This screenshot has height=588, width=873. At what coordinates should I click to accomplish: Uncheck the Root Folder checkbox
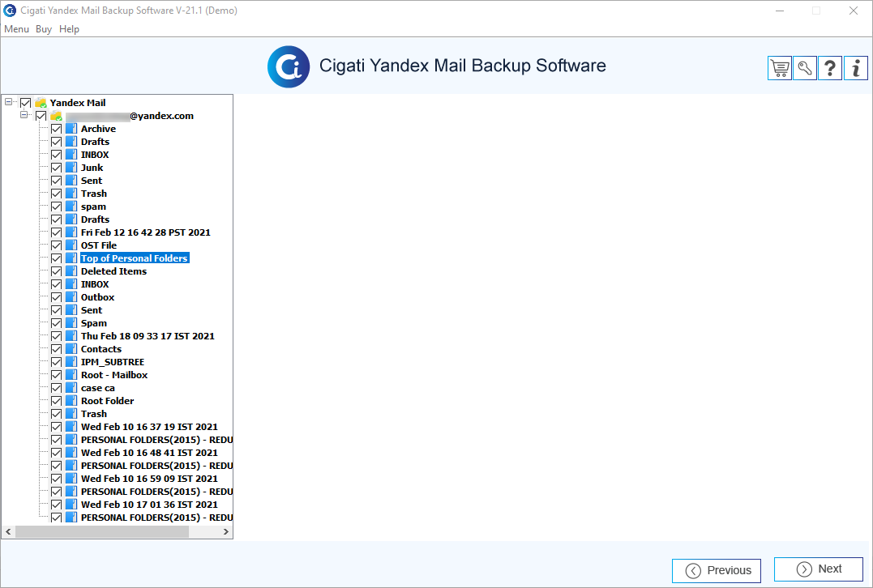56,401
